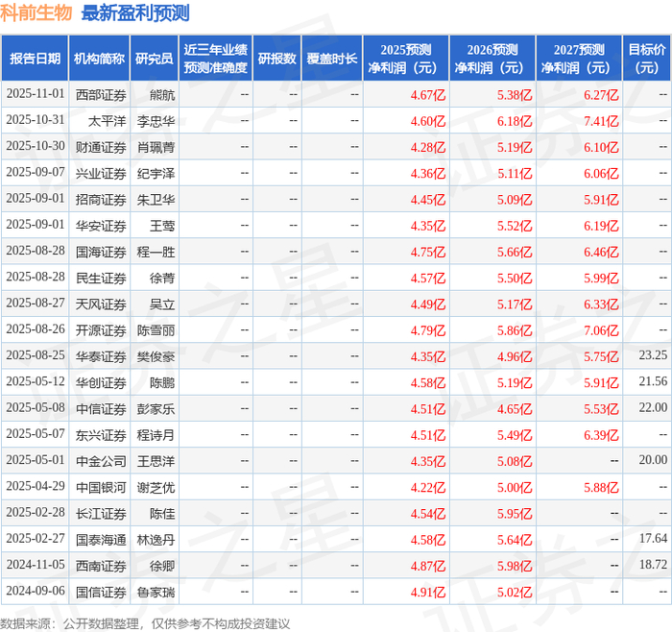Click 2026预测净利润 column header
Viewport: 672px width, 632px height.
[x=492, y=59]
